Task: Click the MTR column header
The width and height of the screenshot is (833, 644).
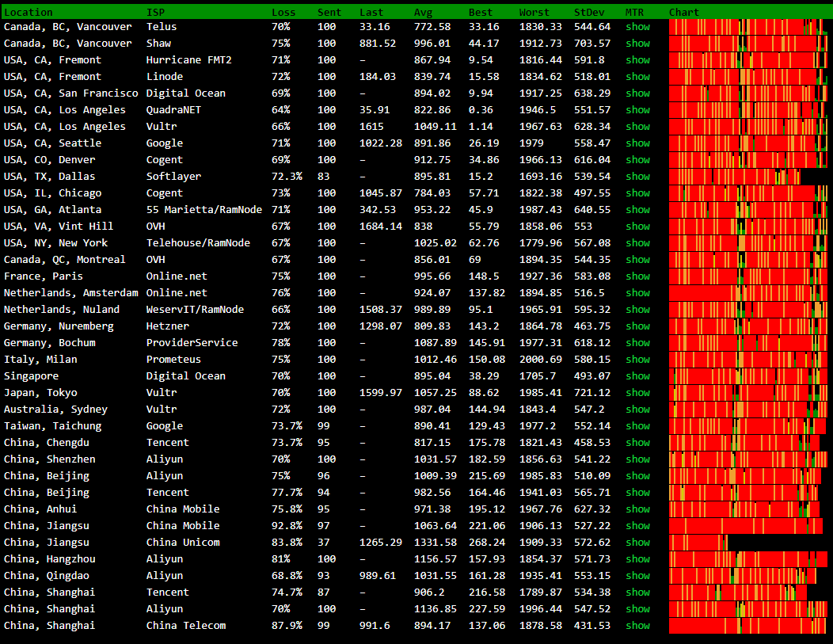Action: click(x=634, y=12)
